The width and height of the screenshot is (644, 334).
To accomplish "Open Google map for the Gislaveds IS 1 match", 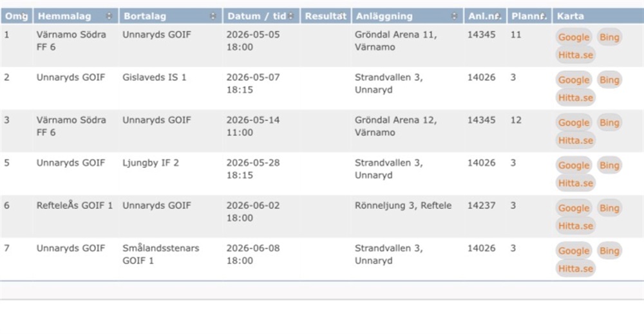I will click(x=574, y=80).
